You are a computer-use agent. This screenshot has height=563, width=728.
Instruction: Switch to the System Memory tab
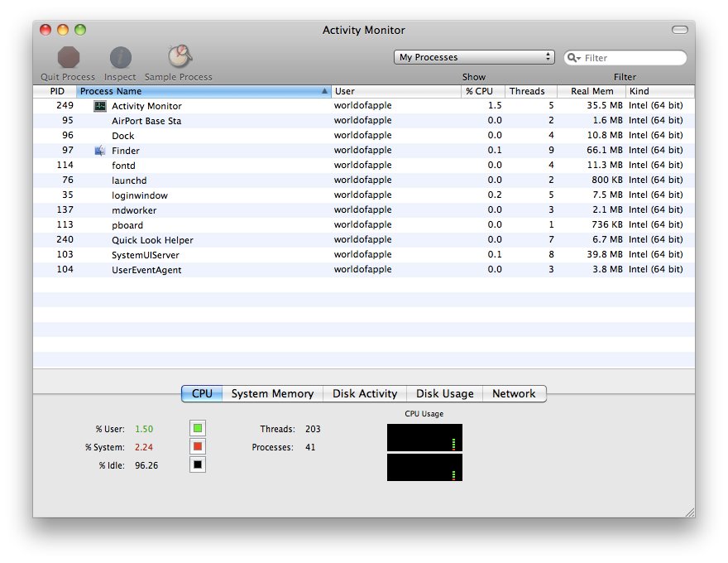272,394
